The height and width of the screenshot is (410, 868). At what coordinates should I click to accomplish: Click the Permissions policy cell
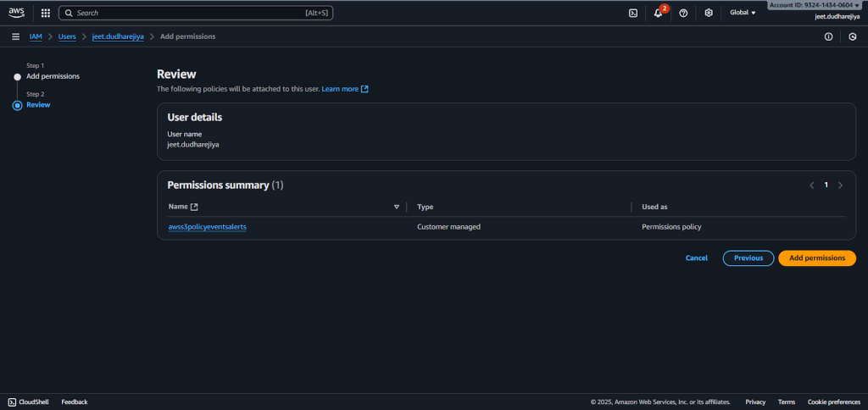(x=671, y=227)
